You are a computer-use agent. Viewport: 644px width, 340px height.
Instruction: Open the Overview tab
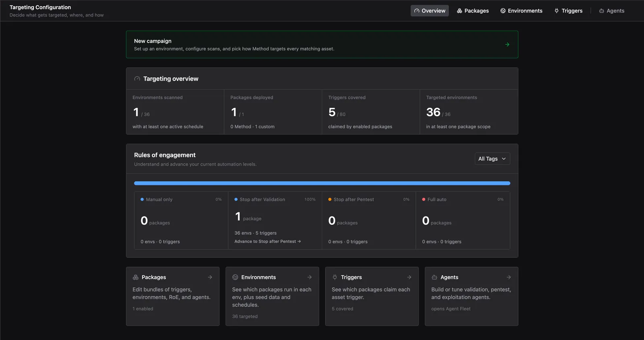click(x=429, y=11)
